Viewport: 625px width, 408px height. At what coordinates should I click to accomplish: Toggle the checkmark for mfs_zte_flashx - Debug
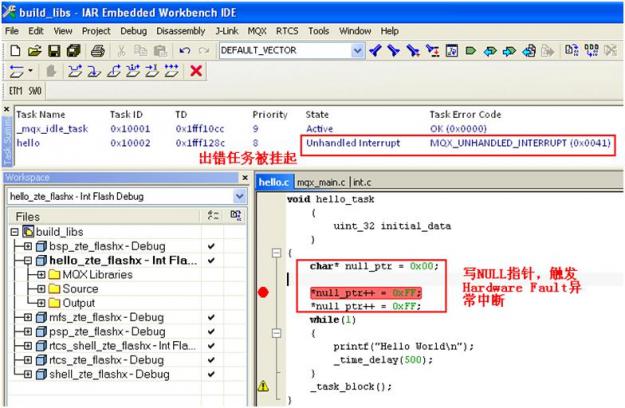click(x=211, y=317)
